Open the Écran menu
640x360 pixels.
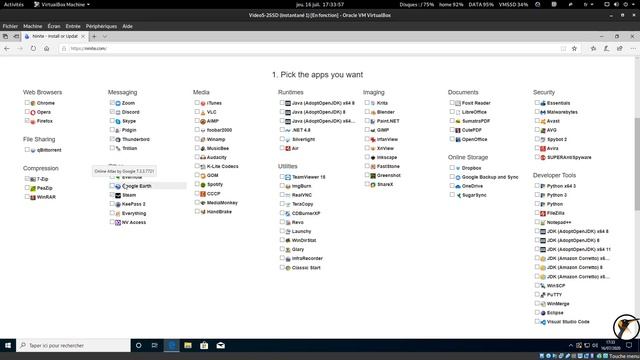pyautogui.click(x=54, y=26)
